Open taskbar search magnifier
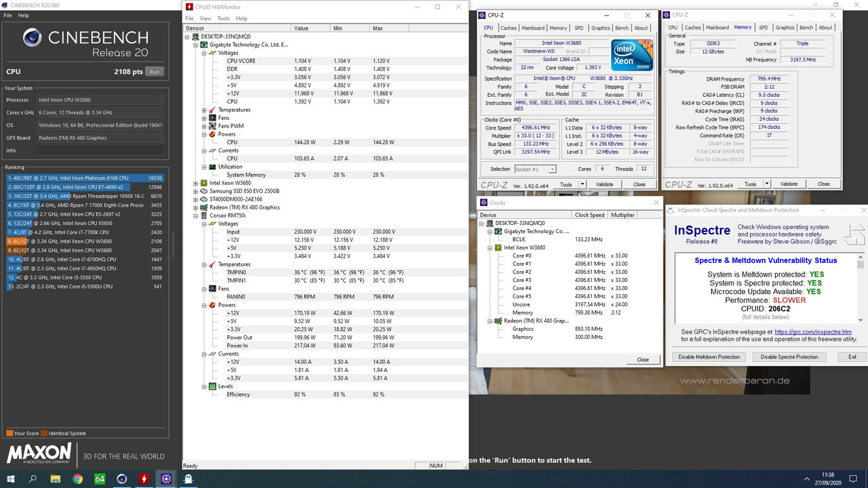This screenshot has width=868, height=488. [33, 479]
